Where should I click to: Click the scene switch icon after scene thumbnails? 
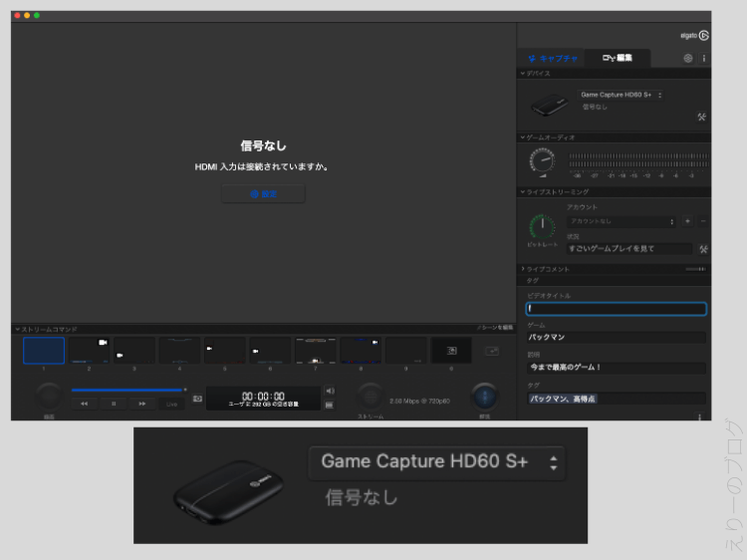click(492, 352)
